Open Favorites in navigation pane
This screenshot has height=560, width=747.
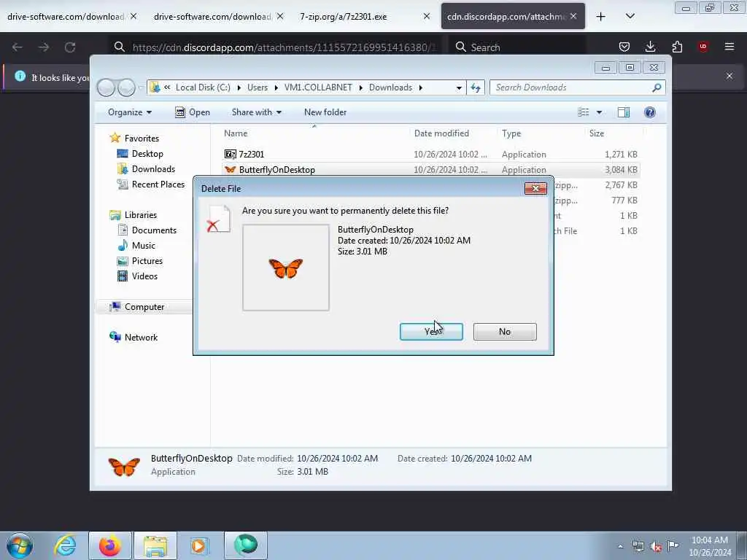[x=142, y=138]
